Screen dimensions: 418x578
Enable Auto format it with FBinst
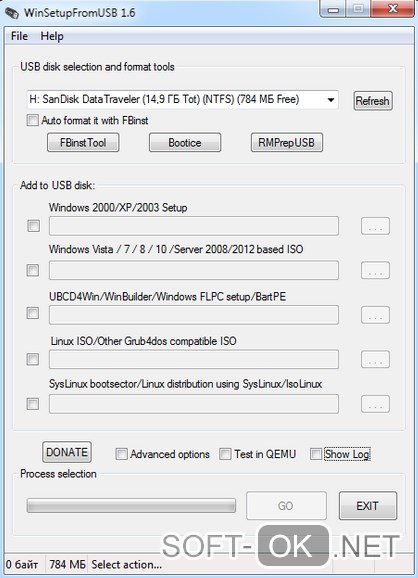pyautogui.click(x=32, y=120)
